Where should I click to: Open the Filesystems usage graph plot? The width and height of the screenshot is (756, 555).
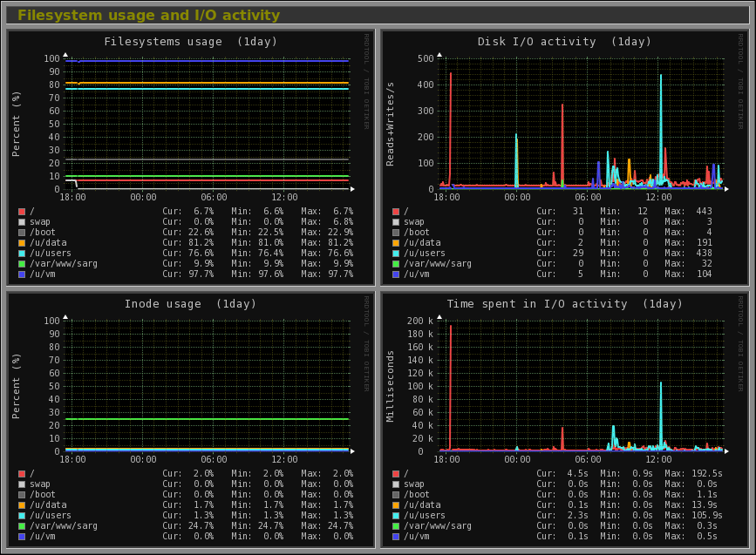click(208, 124)
